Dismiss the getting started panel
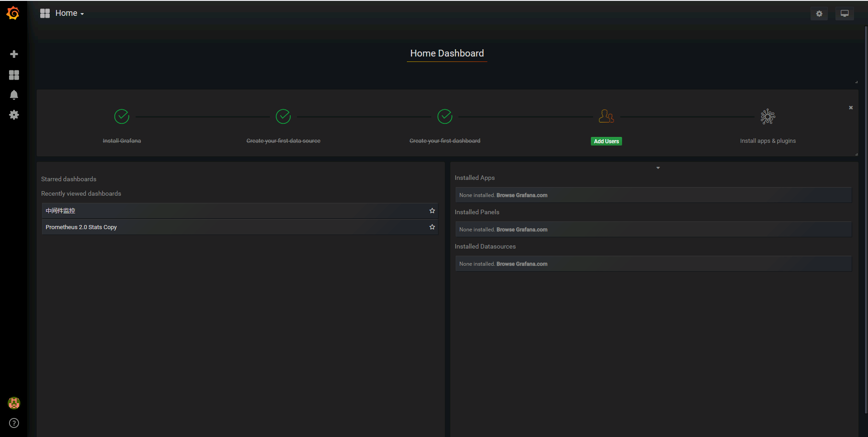The width and height of the screenshot is (868, 437). tap(850, 108)
